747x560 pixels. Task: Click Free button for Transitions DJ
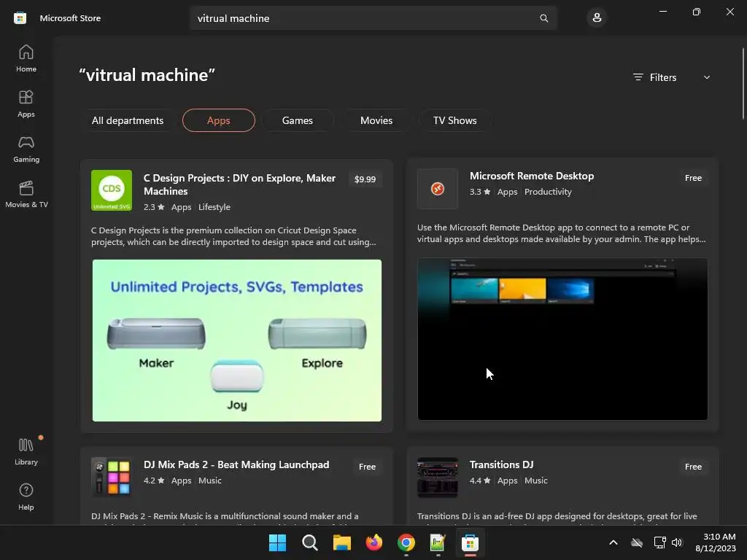693,467
